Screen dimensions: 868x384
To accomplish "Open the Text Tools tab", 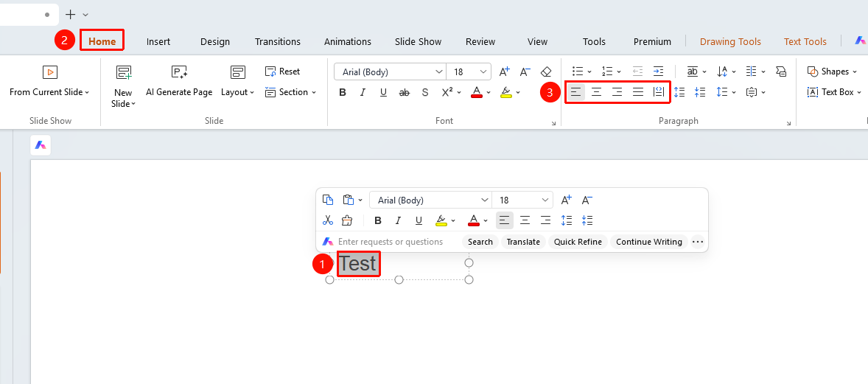I will (x=805, y=41).
